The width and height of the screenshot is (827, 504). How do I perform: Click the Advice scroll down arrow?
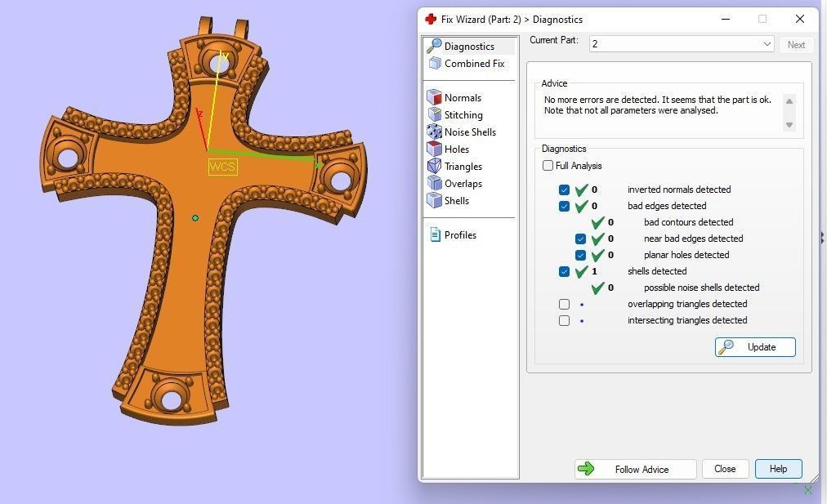click(x=789, y=125)
